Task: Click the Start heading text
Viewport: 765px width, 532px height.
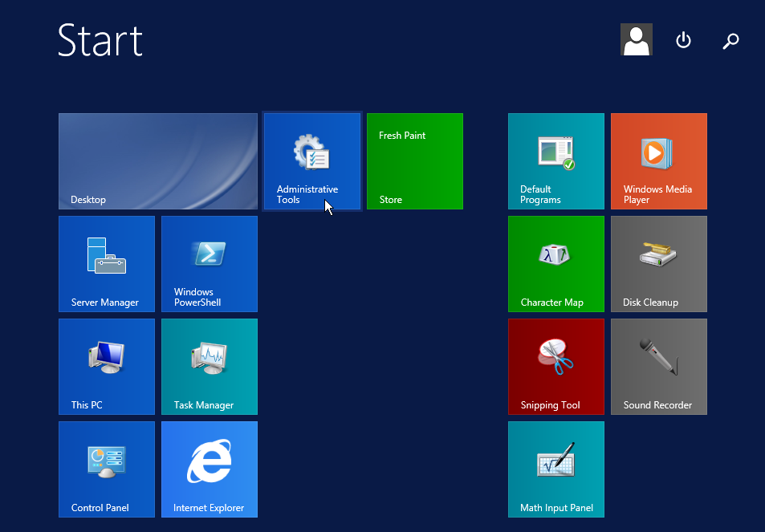Action: [x=99, y=39]
